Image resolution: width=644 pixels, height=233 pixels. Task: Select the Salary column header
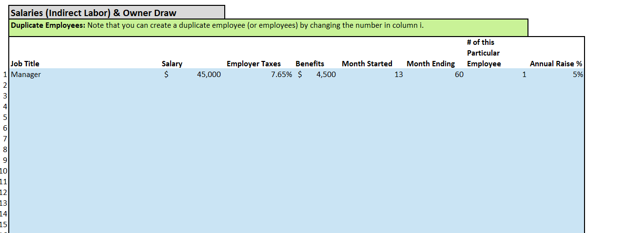point(172,63)
